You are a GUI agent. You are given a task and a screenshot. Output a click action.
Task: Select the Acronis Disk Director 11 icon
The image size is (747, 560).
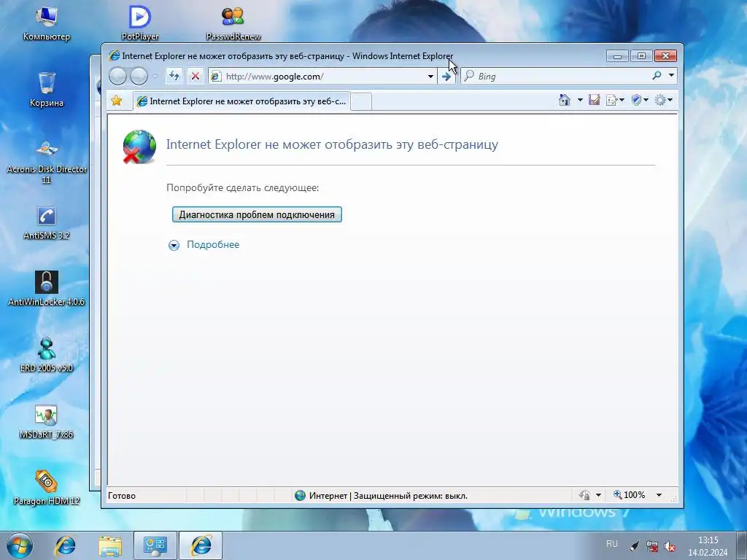(46, 162)
